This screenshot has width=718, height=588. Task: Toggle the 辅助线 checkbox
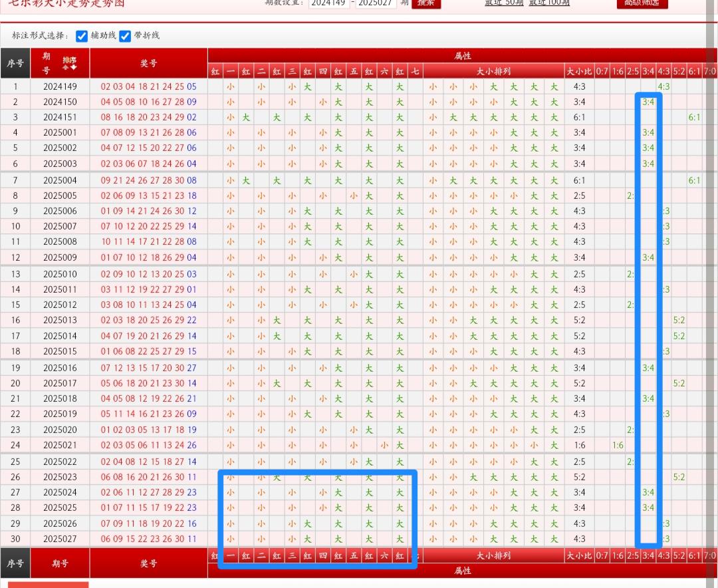pos(82,36)
